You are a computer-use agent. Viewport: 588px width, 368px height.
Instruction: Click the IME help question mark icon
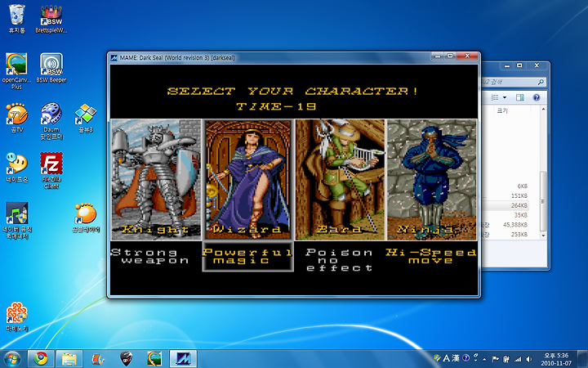tap(465, 358)
